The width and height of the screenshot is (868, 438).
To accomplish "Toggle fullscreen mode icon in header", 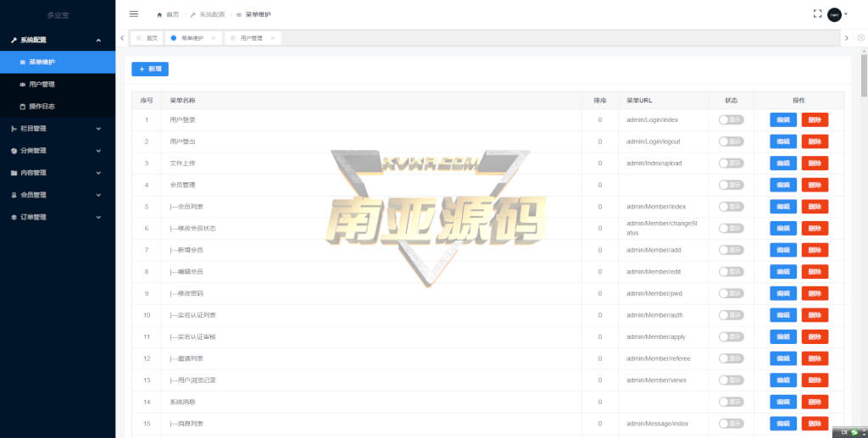I will pos(817,14).
